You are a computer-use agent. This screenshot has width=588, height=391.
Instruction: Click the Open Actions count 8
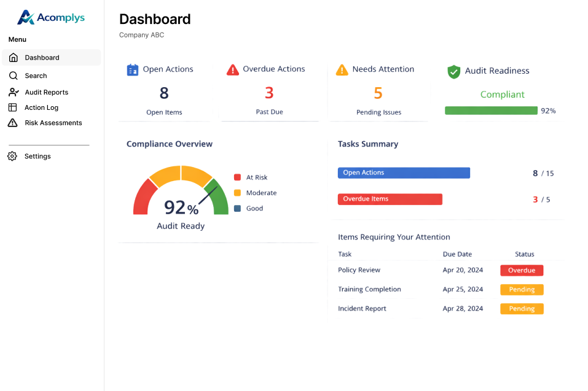point(164,93)
